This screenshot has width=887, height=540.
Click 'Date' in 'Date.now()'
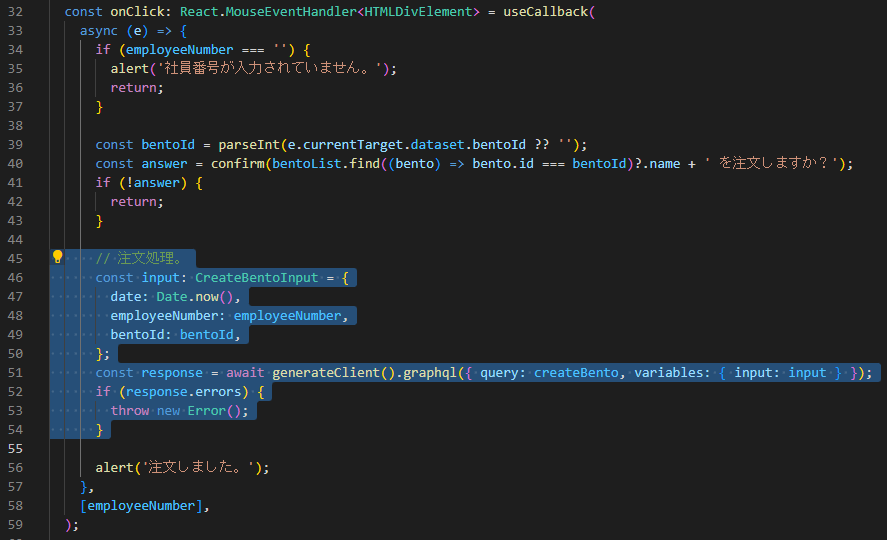click(171, 297)
